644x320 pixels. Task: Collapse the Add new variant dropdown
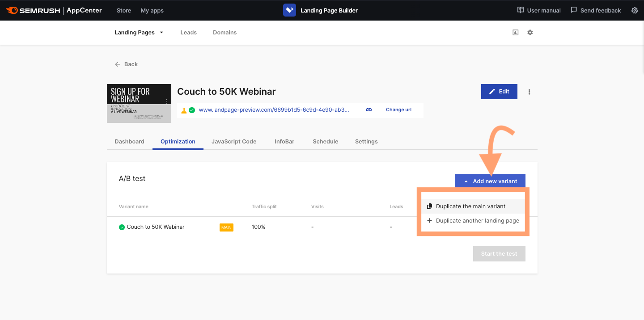click(x=490, y=181)
